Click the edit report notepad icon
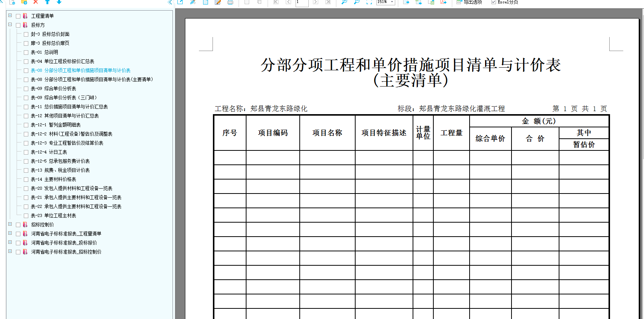 [218, 2]
